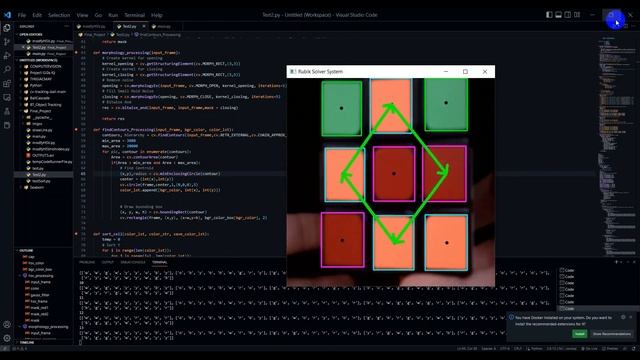Open notifications bell in status bar
This screenshot has width=640, height=360.
point(634,349)
